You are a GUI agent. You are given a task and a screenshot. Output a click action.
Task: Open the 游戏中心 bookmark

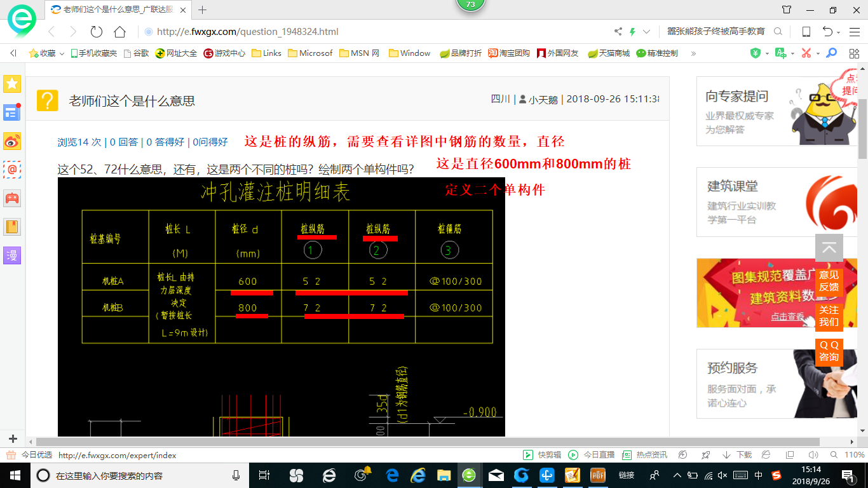click(224, 53)
